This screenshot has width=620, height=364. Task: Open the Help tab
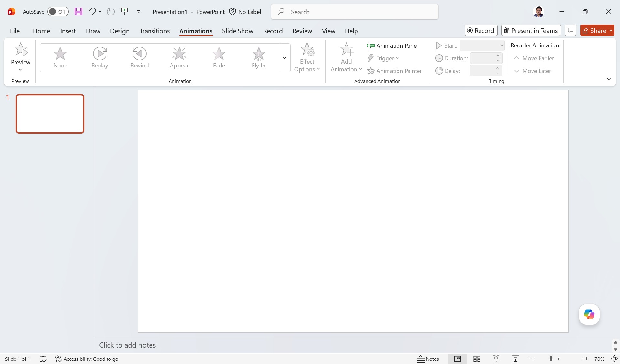pyautogui.click(x=351, y=31)
